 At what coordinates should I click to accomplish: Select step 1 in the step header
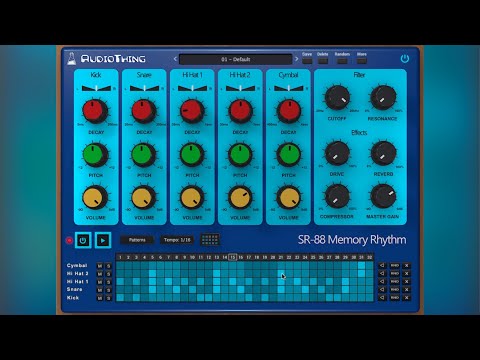120,257
